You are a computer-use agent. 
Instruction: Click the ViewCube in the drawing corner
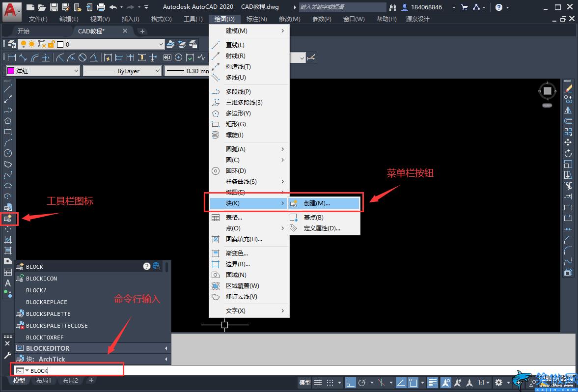548,91
